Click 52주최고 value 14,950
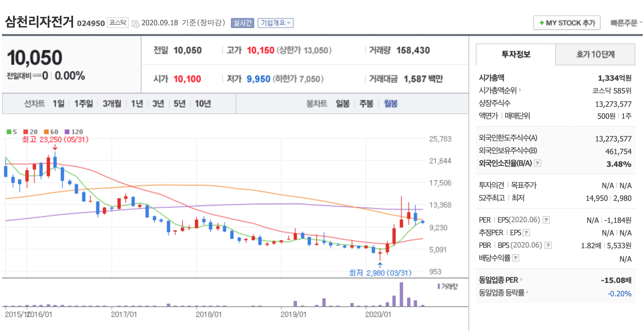This screenshot has width=644, height=331. click(x=597, y=198)
